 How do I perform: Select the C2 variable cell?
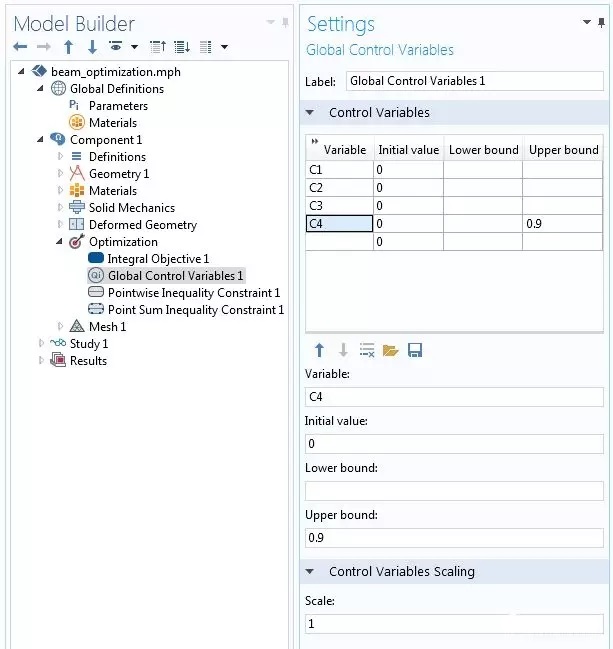(339, 187)
